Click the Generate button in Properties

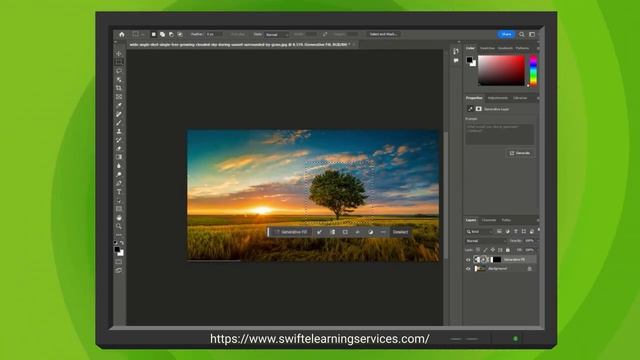[520, 153]
